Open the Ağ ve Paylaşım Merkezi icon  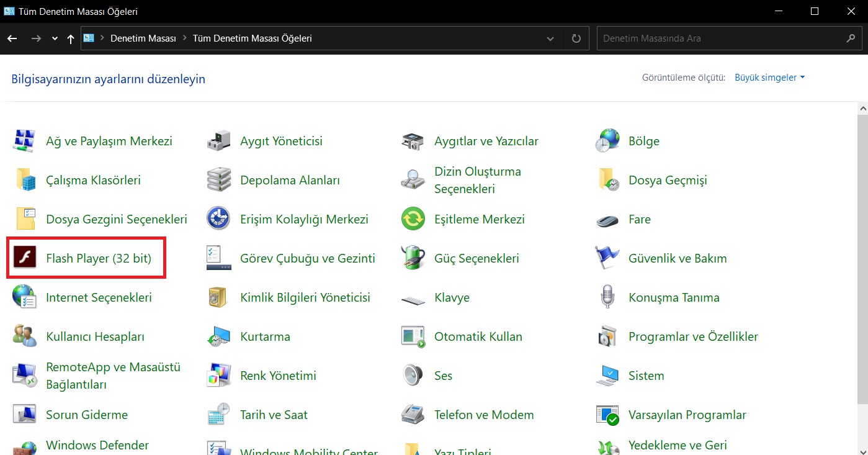(25, 141)
